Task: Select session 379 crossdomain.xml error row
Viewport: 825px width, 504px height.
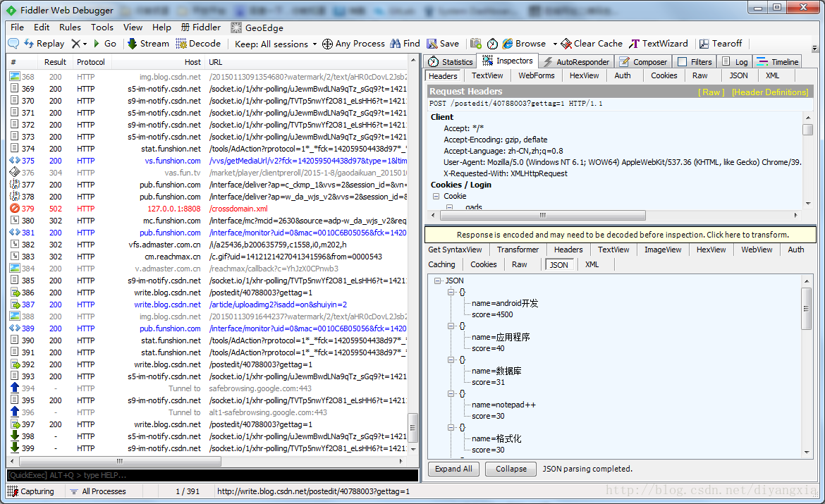Action: tap(208, 209)
